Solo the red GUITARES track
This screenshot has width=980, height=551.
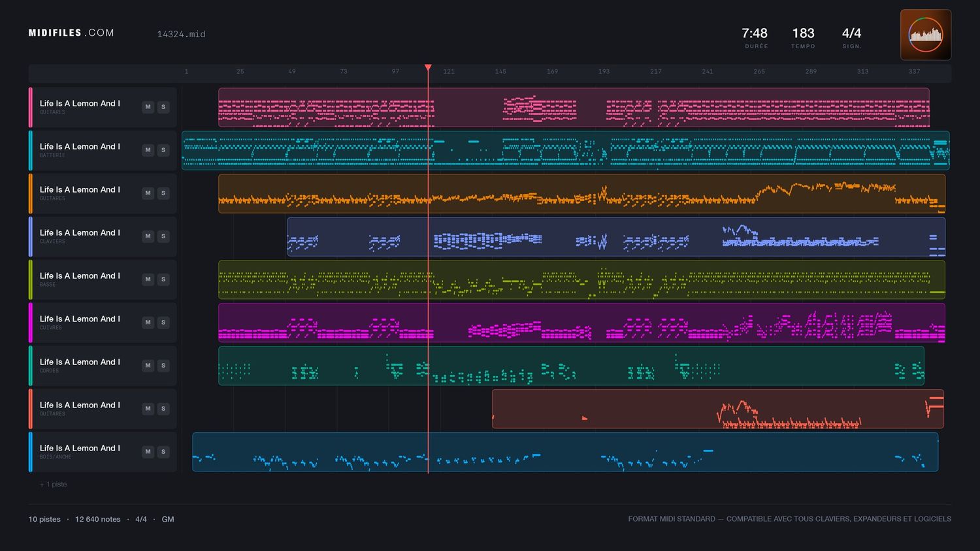click(x=163, y=409)
